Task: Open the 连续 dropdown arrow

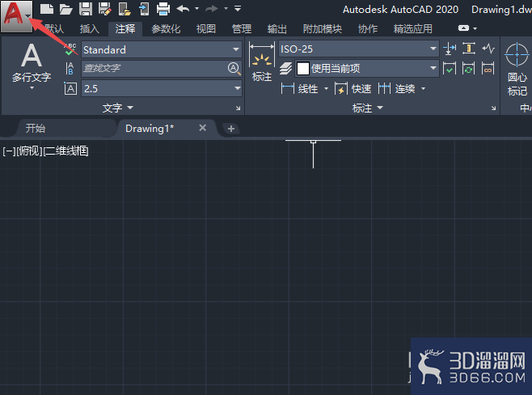Action: pos(423,89)
